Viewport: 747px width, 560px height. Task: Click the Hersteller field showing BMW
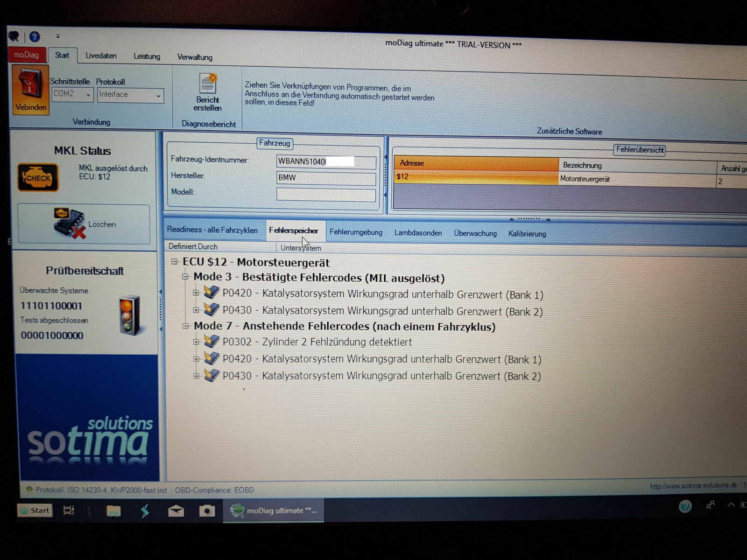[326, 178]
